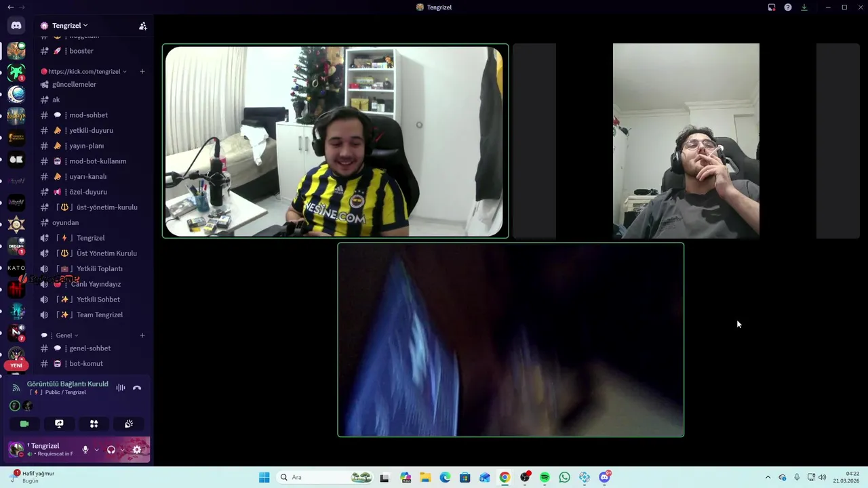868x488 pixels.
Task: Open Tengrizel user profile panel
Action: [x=42, y=449]
